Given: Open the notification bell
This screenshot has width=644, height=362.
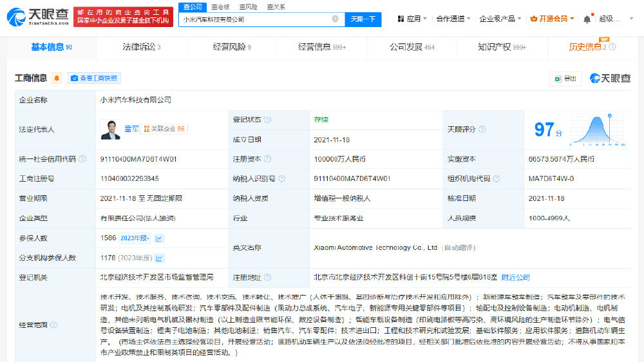Looking at the screenshot, I should [587, 19].
